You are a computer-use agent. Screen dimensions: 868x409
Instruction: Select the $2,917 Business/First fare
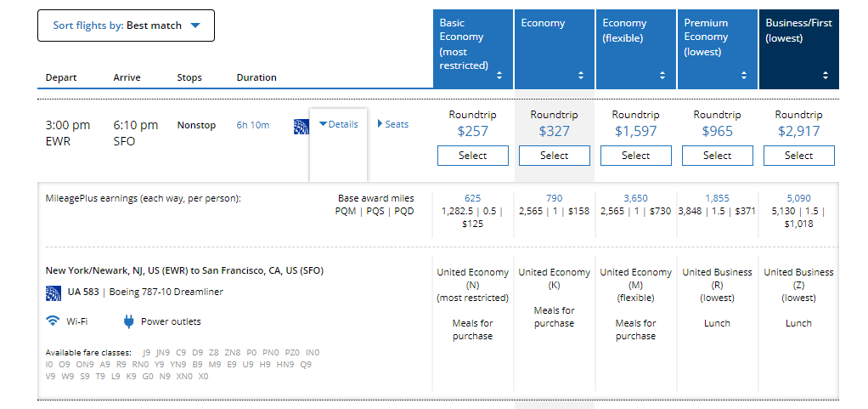(799, 156)
